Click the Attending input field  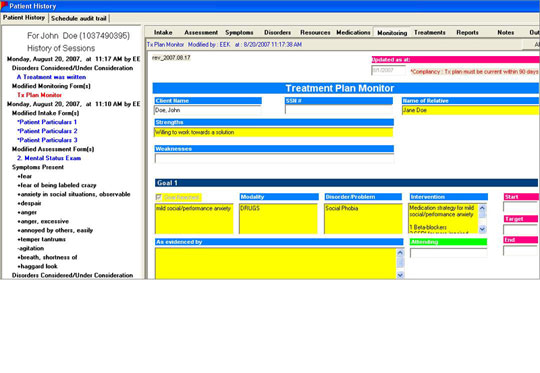point(448,252)
